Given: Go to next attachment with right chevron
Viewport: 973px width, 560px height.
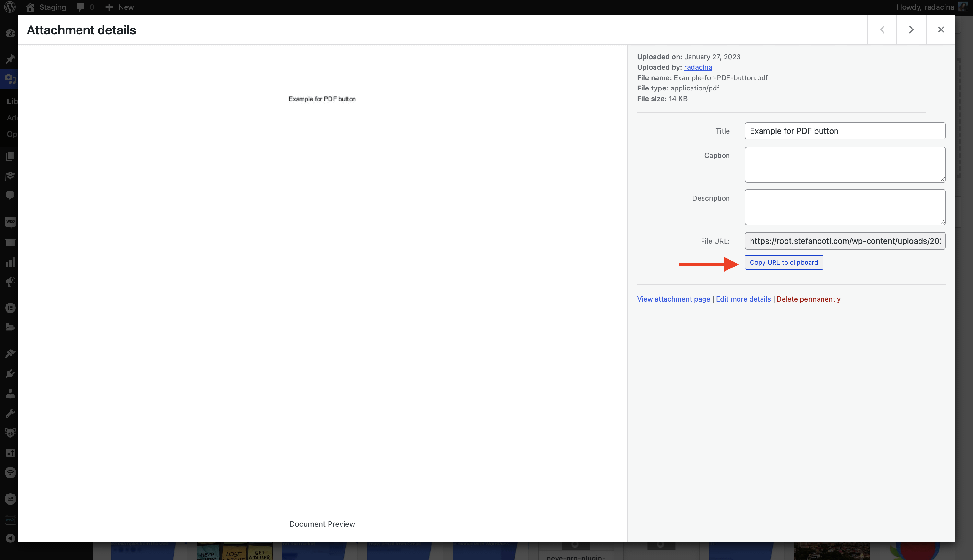Looking at the screenshot, I should [x=911, y=30].
